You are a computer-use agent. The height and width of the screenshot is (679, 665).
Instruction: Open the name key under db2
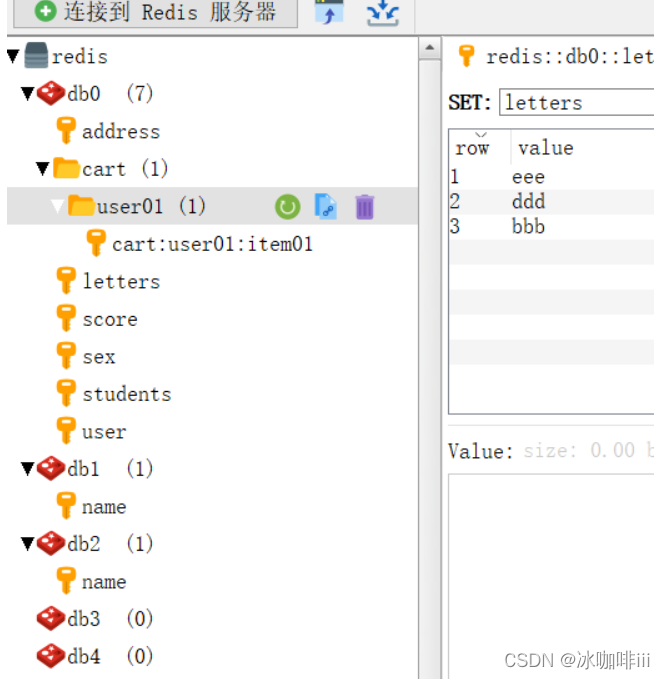(x=104, y=582)
